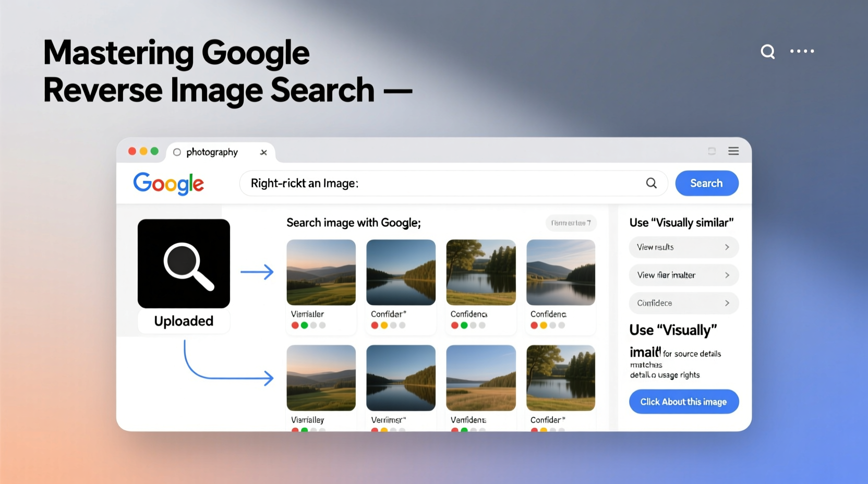Click the red traffic light dot in the browser
868x484 pixels.
click(131, 151)
